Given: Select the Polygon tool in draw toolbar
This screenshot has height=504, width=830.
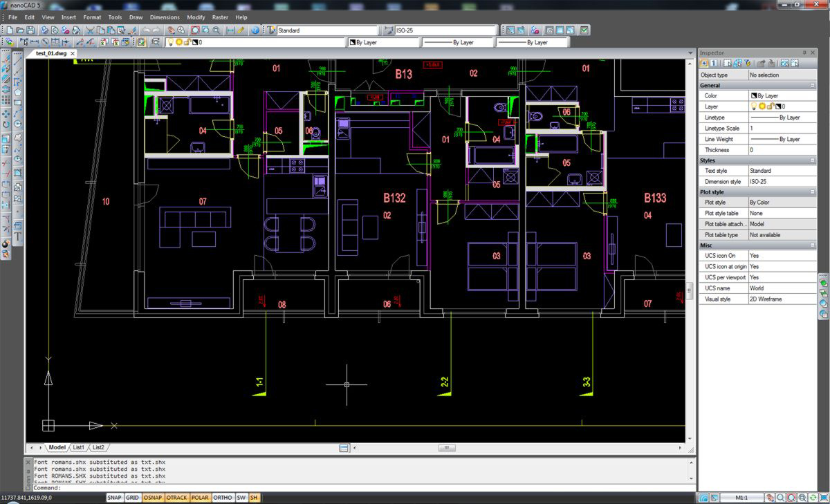Looking at the screenshot, I should pos(18,92).
